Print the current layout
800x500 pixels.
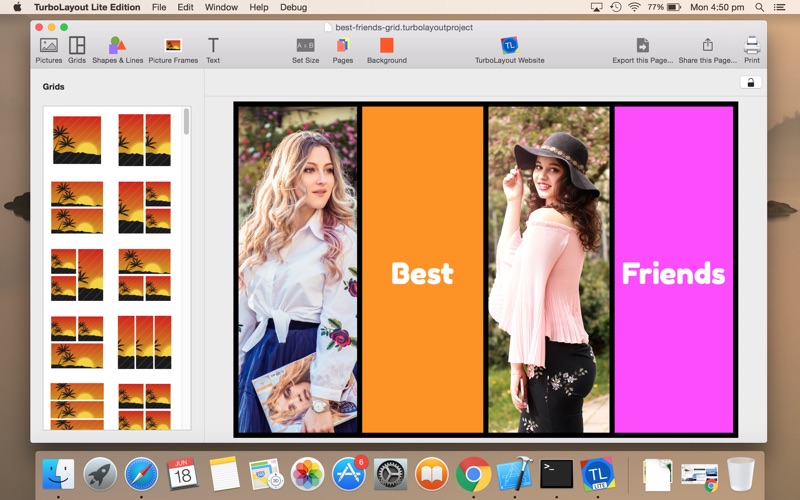coord(752,50)
